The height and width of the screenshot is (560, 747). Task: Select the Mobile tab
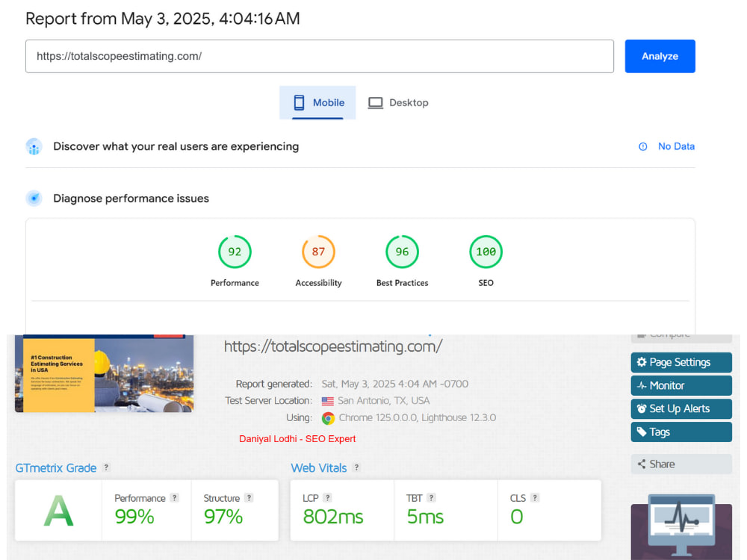tap(317, 102)
